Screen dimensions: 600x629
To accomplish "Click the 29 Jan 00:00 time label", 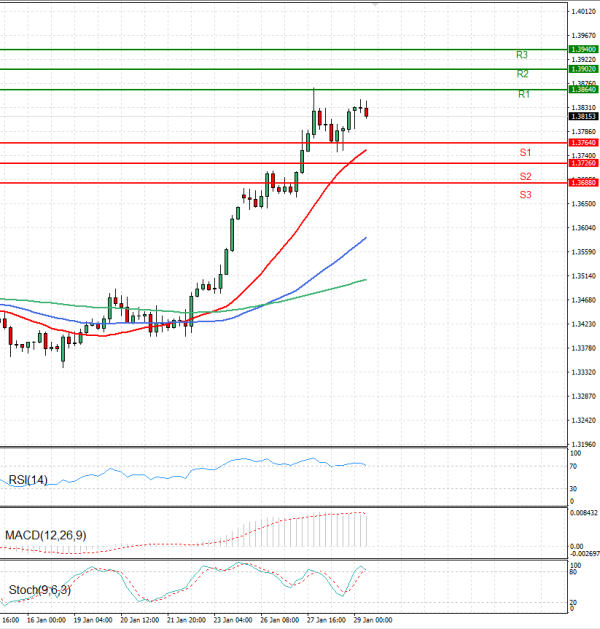I will coord(371,621).
